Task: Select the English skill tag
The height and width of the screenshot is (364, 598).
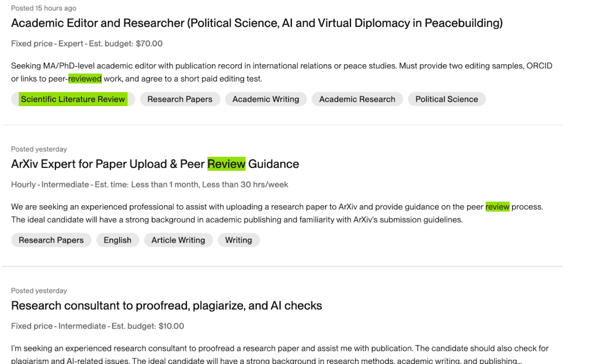Action: point(117,240)
